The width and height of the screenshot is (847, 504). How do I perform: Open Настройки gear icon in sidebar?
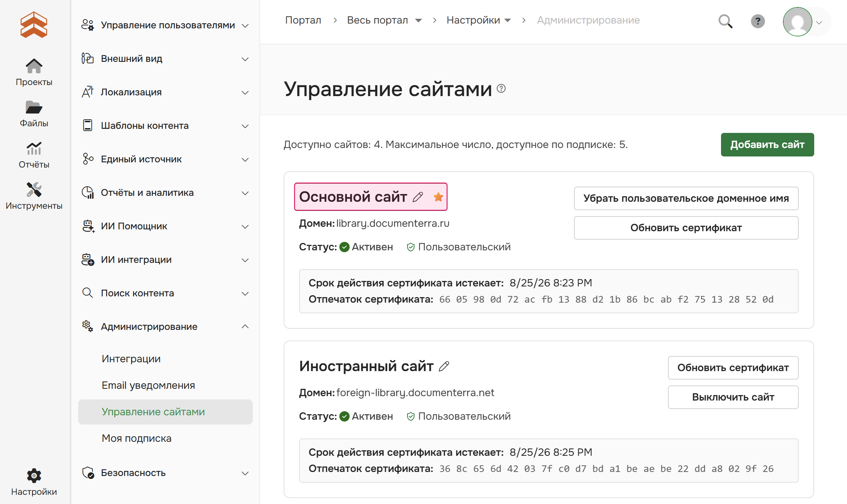pyautogui.click(x=34, y=476)
